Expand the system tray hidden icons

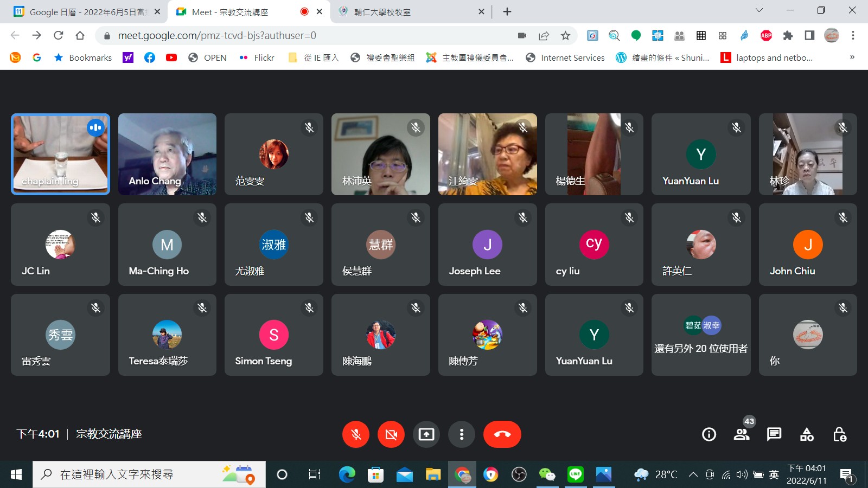pyautogui.click(x=693, y=474)
